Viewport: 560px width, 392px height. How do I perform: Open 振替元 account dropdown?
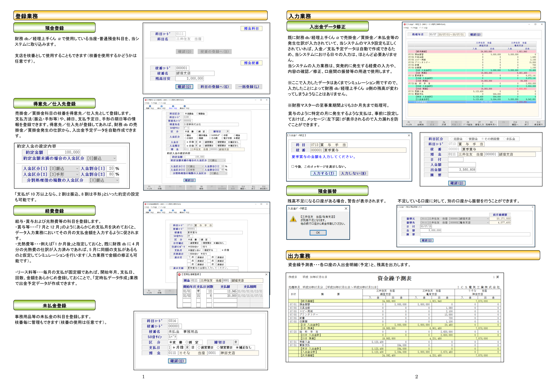point(454,219)
